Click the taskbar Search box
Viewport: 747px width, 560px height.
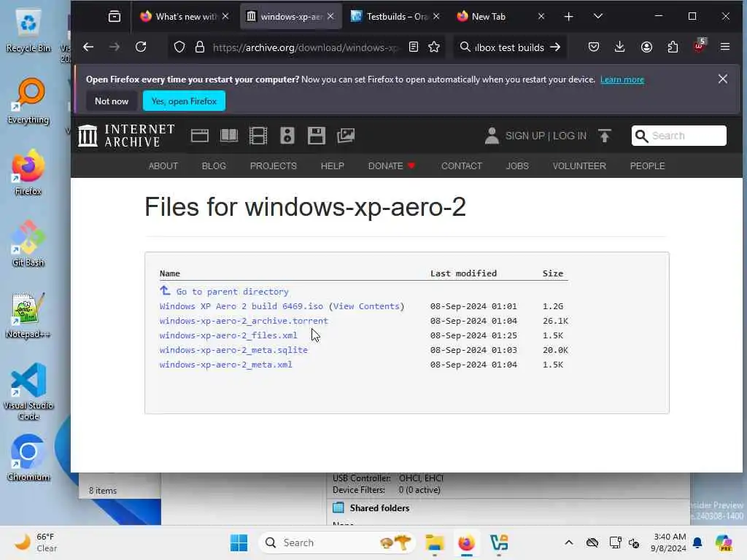[337, 542]
